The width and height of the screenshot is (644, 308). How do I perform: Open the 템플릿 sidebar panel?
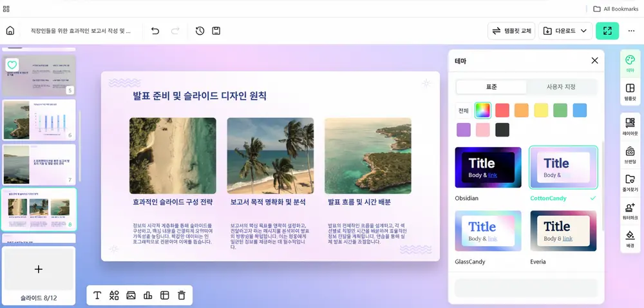[630, 92]
